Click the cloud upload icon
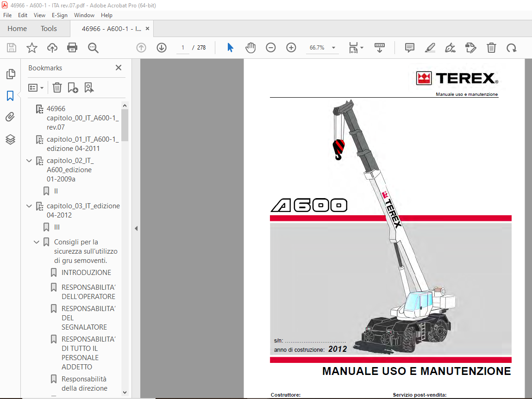Screen dimensions: 532x399 click(x=52, y=48)
